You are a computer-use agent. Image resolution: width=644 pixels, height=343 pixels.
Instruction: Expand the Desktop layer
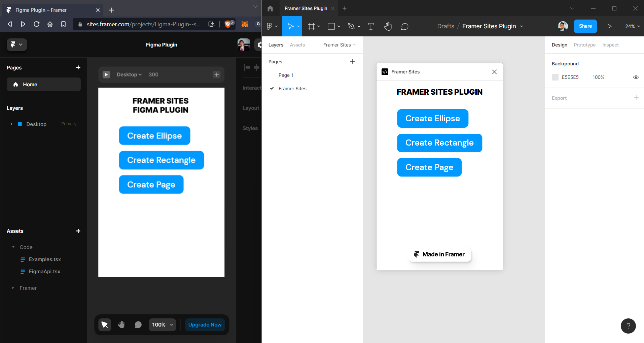11,124
